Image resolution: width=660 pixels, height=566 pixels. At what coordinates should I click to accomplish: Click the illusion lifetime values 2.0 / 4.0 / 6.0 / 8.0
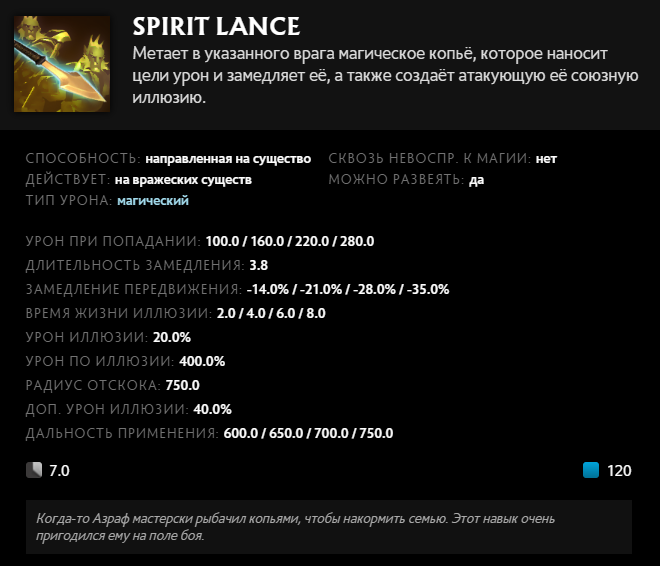[x=270, y=313]
